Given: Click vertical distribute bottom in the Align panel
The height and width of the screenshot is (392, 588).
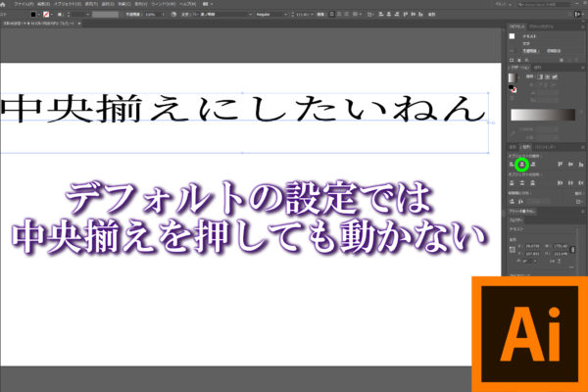Looking at the screenshot, I should [532, 183].
